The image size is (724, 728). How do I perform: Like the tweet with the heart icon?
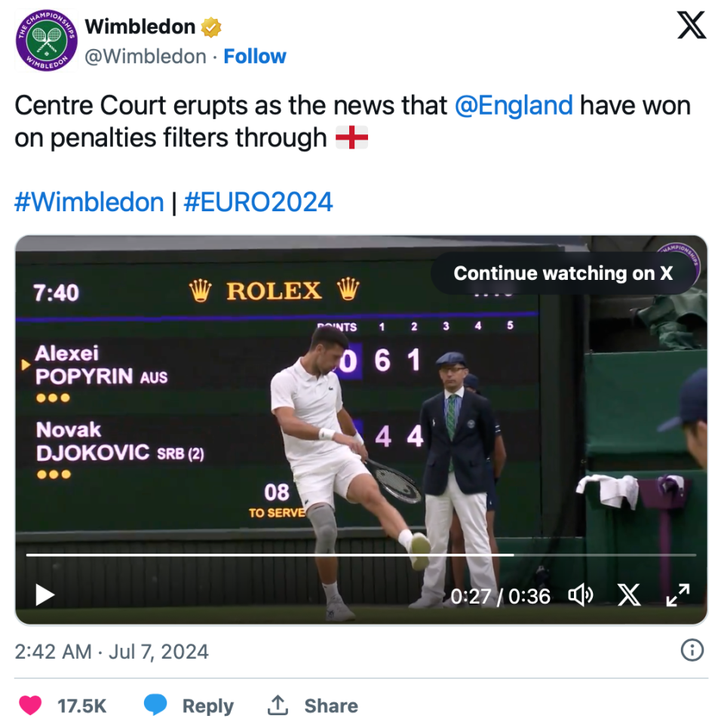point(30,705)
